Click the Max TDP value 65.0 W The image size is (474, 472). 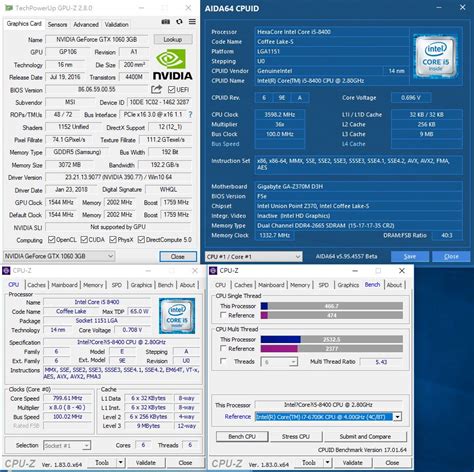click(139, 311)
